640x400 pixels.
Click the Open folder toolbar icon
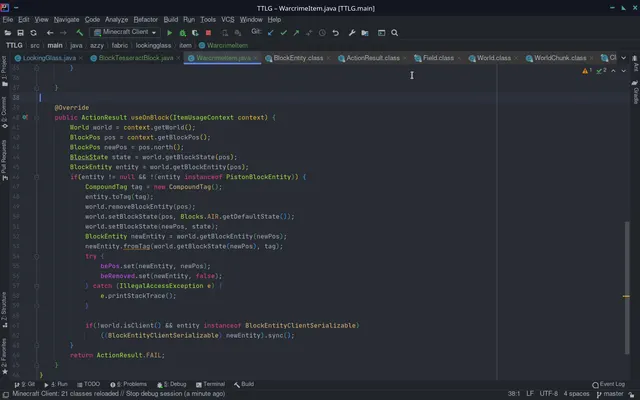[7, 33]
